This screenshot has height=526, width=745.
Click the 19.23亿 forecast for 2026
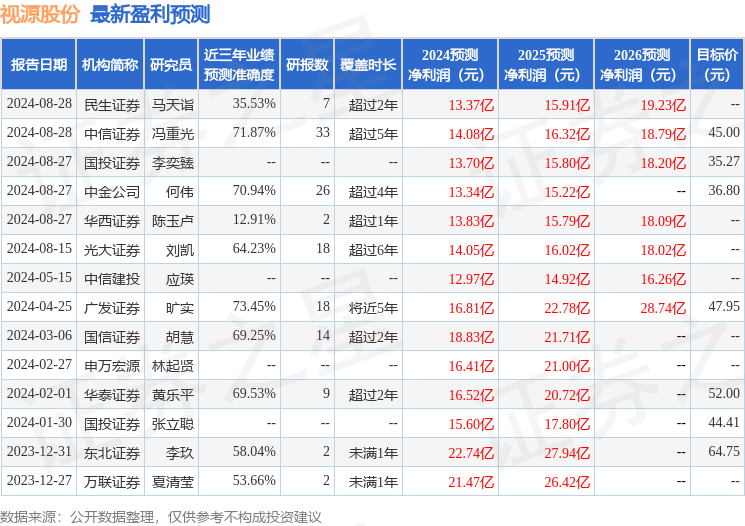point(663,105)
